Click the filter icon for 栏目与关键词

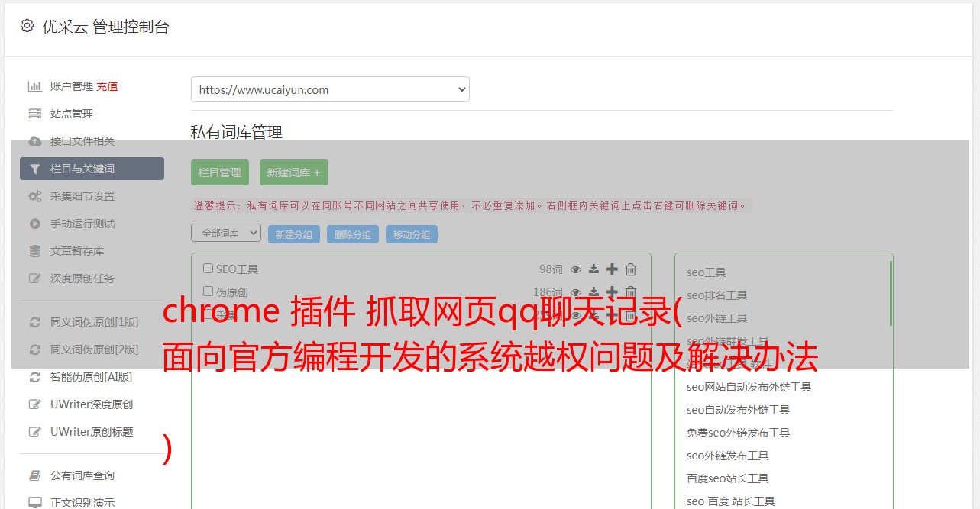[x=34, y=169]
